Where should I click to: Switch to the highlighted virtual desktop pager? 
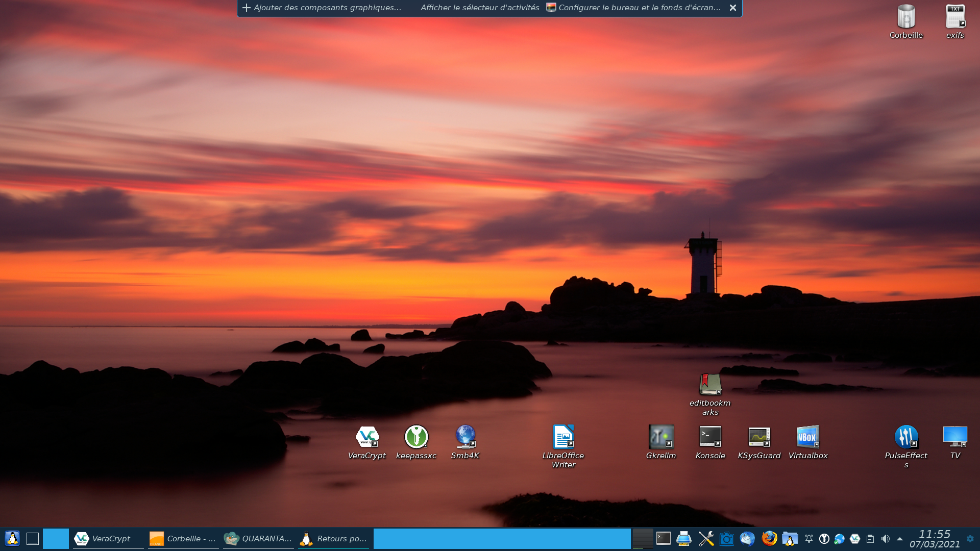click(x=56, y=539)
